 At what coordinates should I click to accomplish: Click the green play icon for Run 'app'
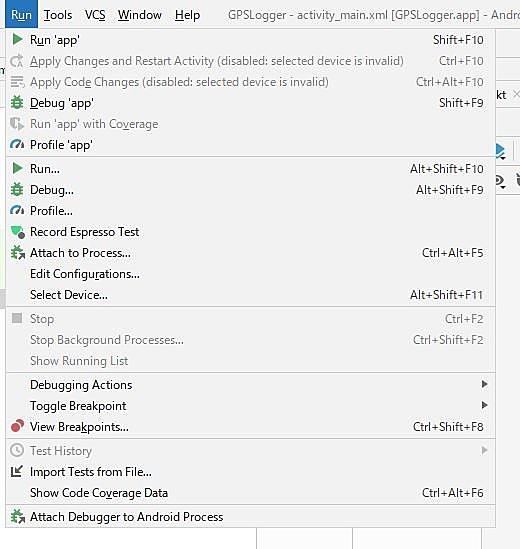[x=17, y=40]
